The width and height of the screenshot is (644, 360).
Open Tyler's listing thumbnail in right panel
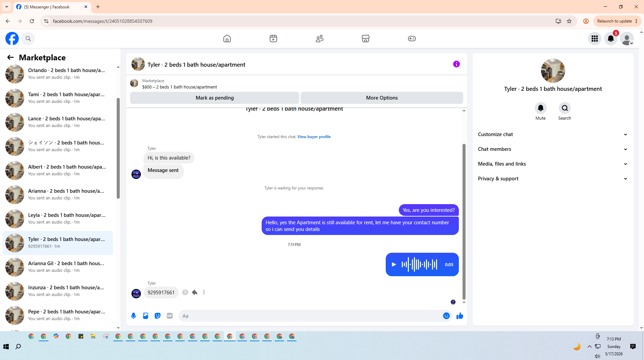(553, 71)
